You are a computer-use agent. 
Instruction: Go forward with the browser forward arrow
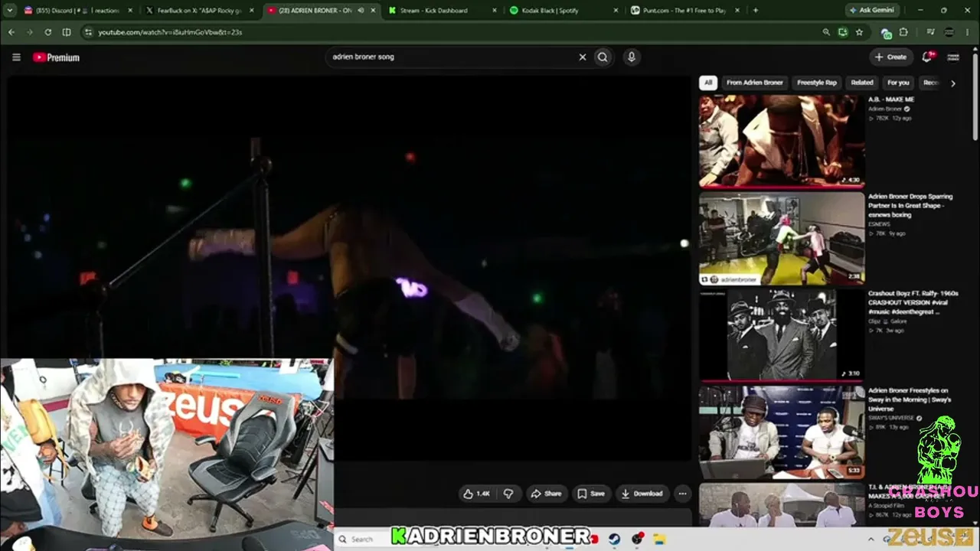tap(30, 32)
